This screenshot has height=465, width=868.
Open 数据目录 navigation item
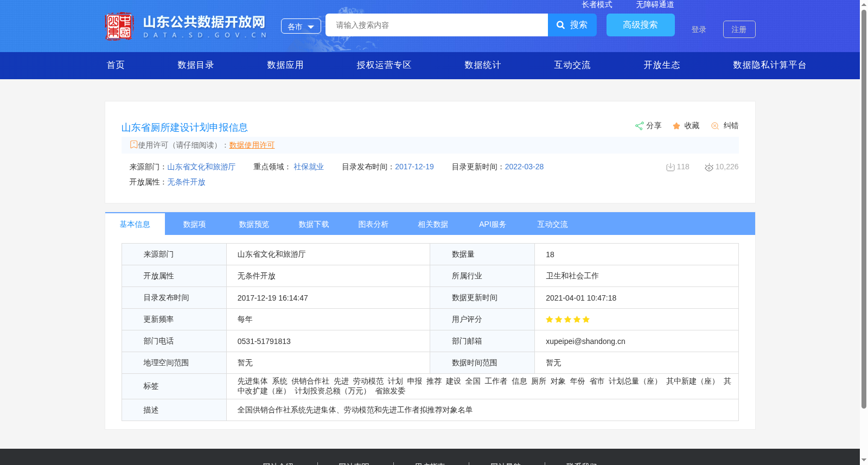[x=196, y=65]
